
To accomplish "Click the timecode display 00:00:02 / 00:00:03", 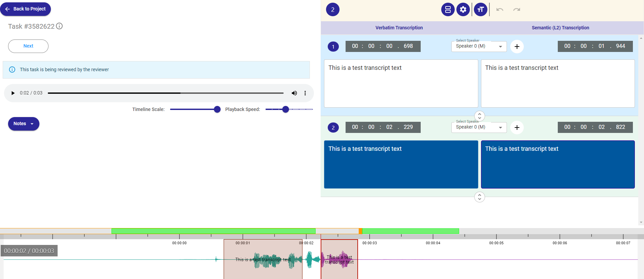I will [x=29, y=251].
